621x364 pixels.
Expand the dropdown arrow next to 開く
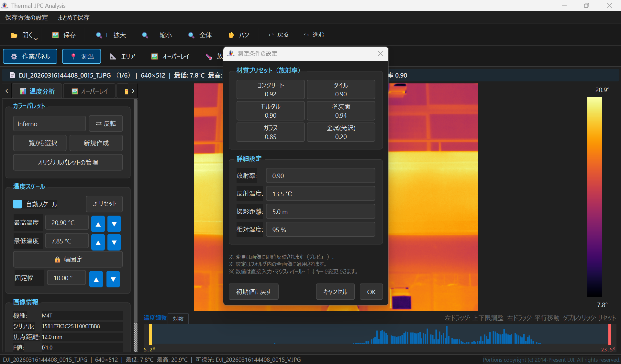point(36,38)
